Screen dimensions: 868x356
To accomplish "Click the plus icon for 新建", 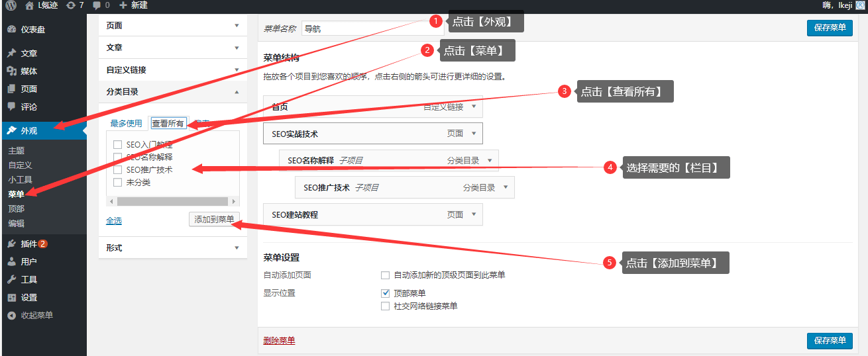I will pyautogui.click(x=123, y=5).
